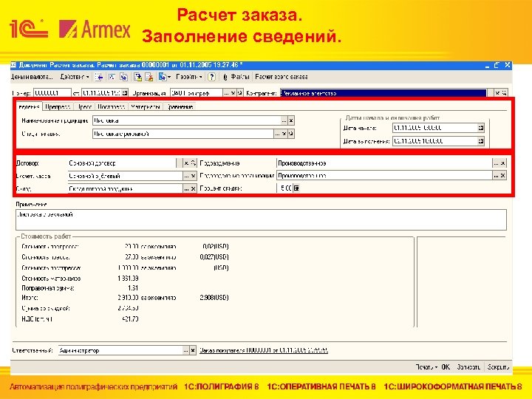
Task: Click the Записать button
Action: pyautogui.click(x=468, y=367)
